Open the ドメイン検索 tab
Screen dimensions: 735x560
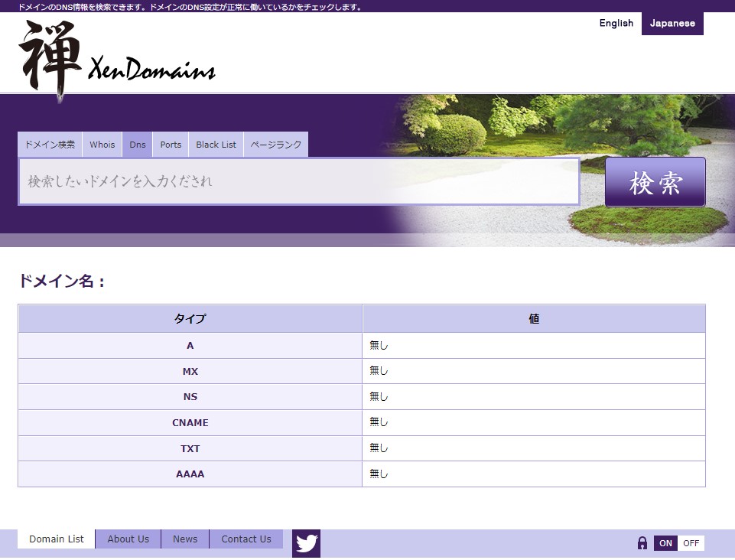[x=50, y=145]
